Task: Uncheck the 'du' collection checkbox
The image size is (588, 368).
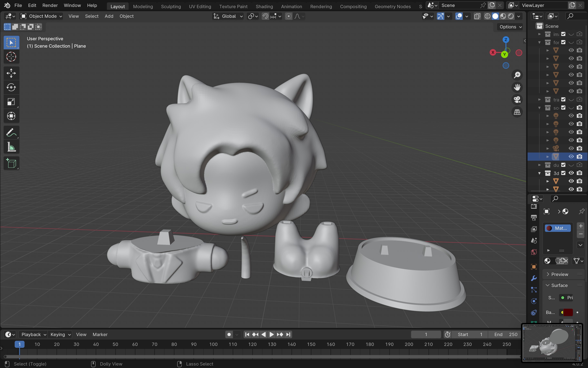Action: click(x=563, y=165)
